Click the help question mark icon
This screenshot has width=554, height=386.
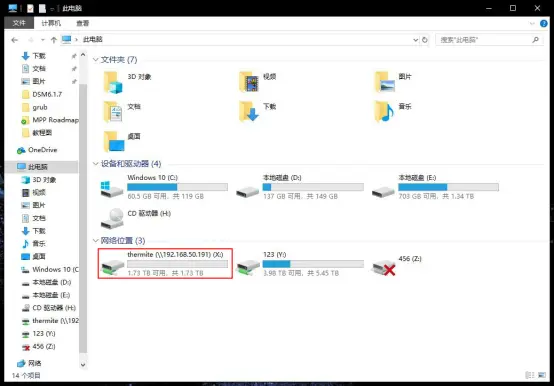coord(544,24)
